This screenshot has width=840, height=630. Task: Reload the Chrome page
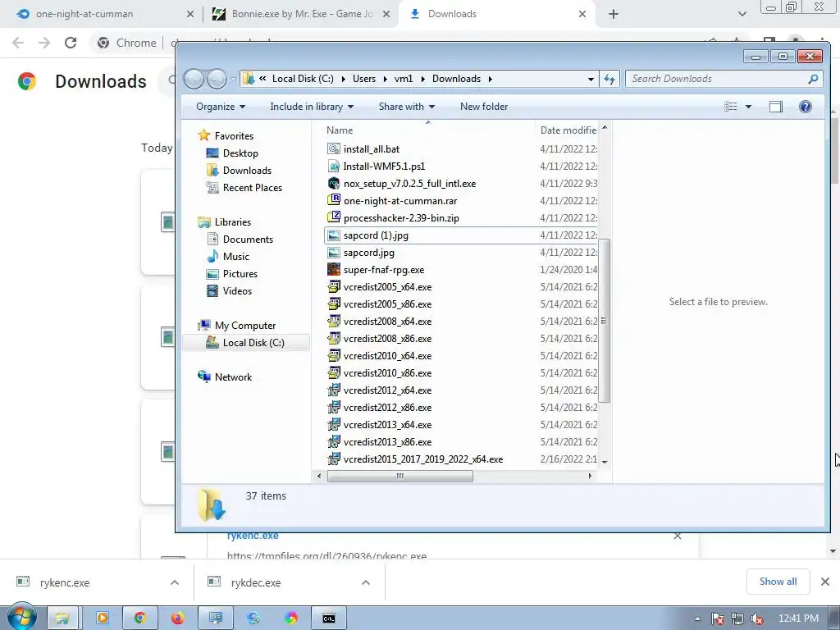pos(71,43)
